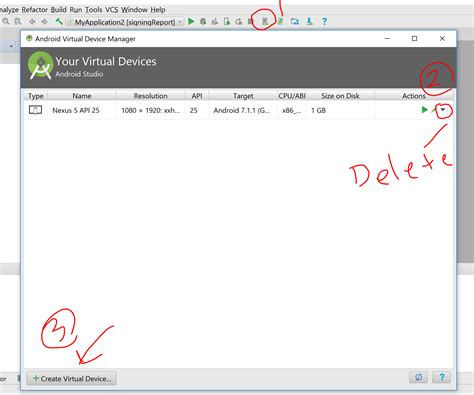The width and height of the screenshot is (474, 395).
Task: Click the Resolution column header
Action: (150, 96)
